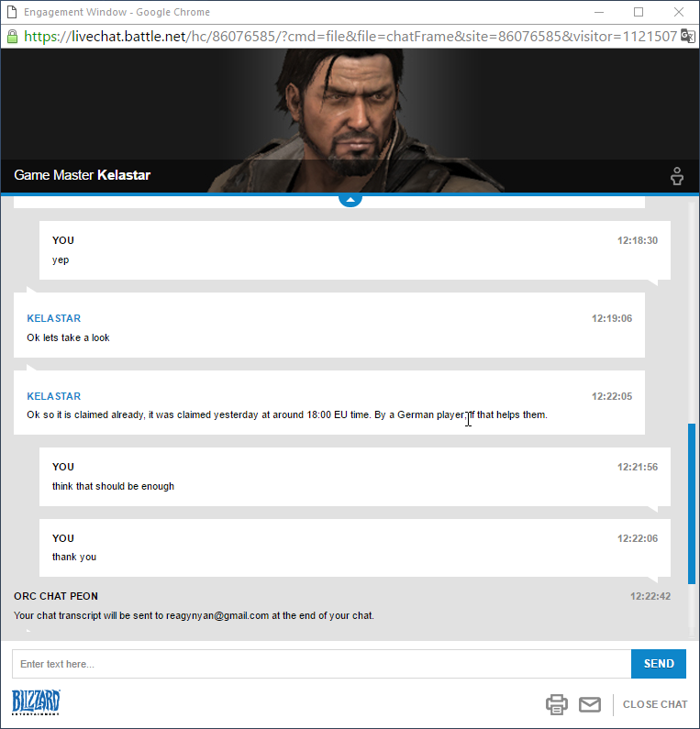Minimize the Engagement Window
Image resolution: width=700 pixels, height=729 pixels.
[x=599, y=12]
